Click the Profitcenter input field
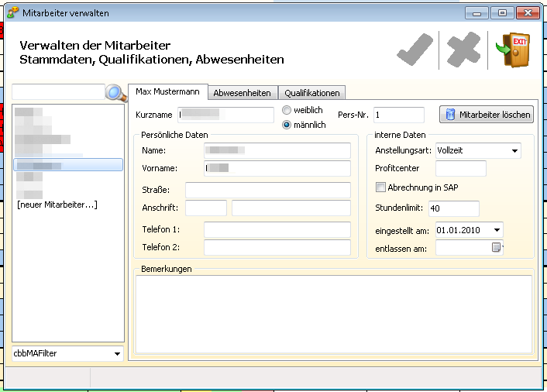Viewport: 547px width, 392px height. pos(461,168)
